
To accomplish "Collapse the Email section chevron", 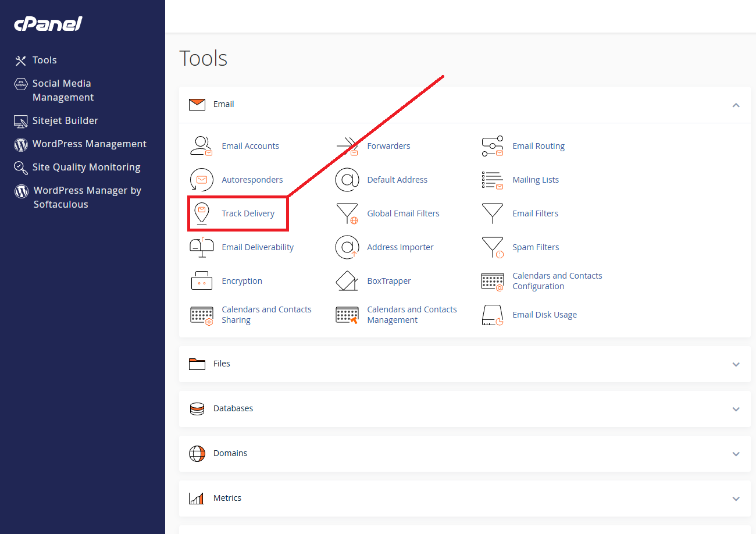I will tap(736, 105).
